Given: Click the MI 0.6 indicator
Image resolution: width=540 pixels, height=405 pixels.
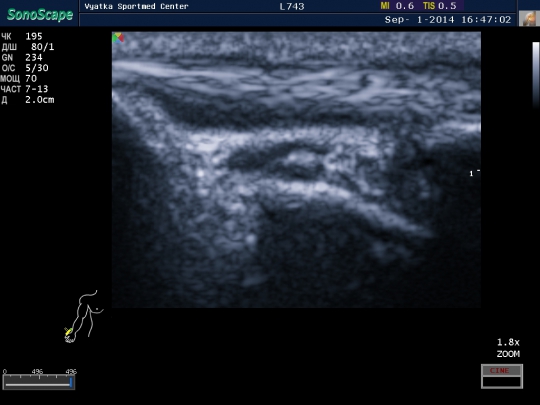Looking at the screenshot, I should pos(397,6).
